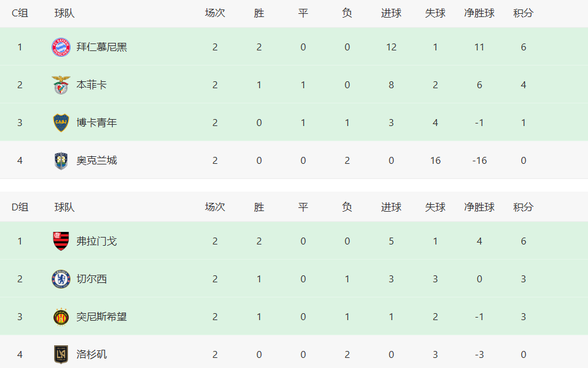Screen dimensions: 588x368
Task: Open the 本菲卡 team name link
Action: [91, 85]
